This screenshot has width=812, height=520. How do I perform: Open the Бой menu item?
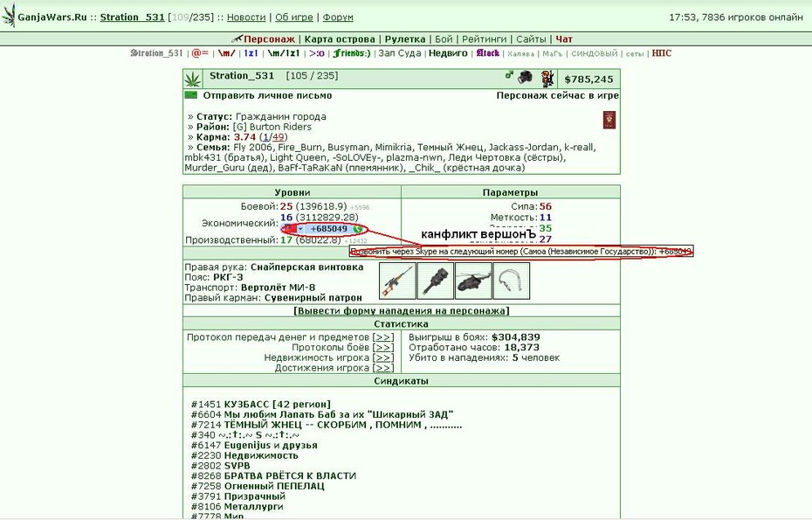point(444,38)
